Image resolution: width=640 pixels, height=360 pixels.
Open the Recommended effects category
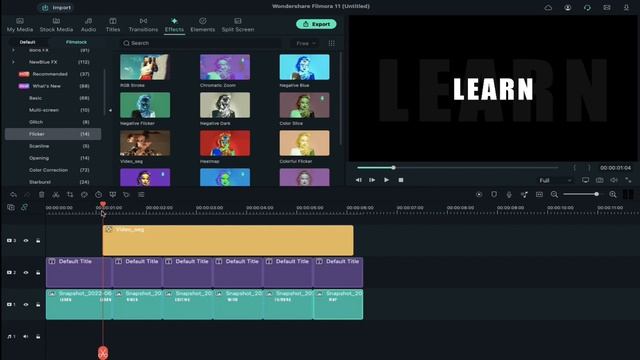53,74
